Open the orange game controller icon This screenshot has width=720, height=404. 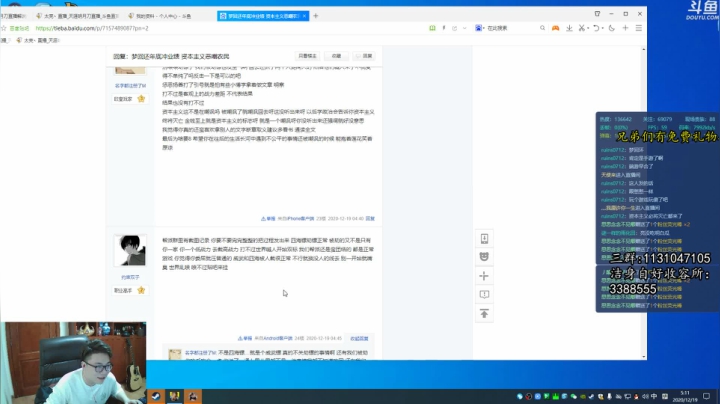(x=556, y=28)
